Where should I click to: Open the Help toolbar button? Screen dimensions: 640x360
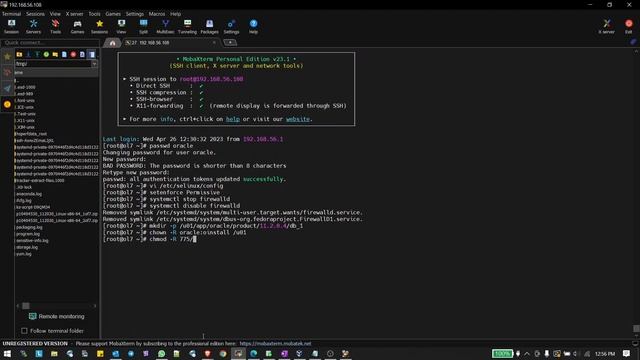(253, 27)
